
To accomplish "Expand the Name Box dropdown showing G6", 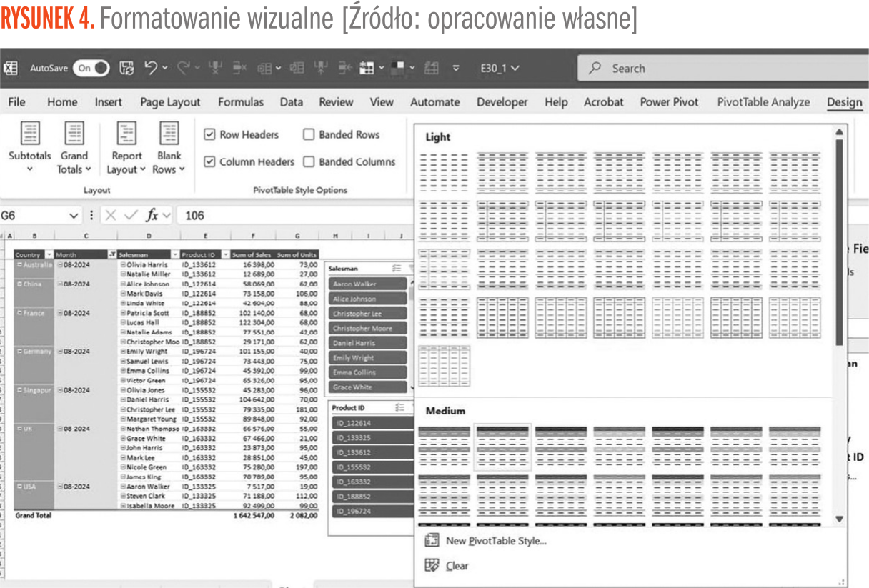I will click(x=74, y=215).
